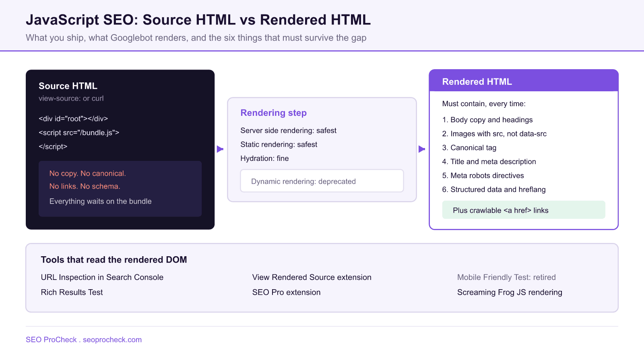Select the 'Rendering step' heading
The image size is (644, 362).
point(274,113)
